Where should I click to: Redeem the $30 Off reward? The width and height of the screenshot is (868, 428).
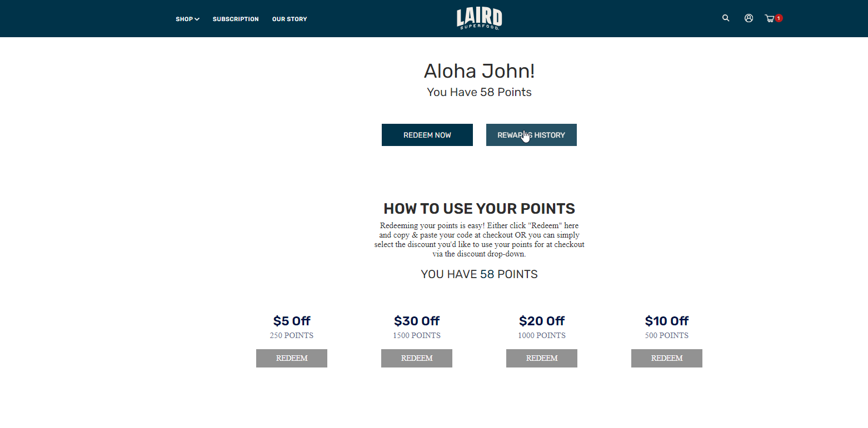pos(417,358)
